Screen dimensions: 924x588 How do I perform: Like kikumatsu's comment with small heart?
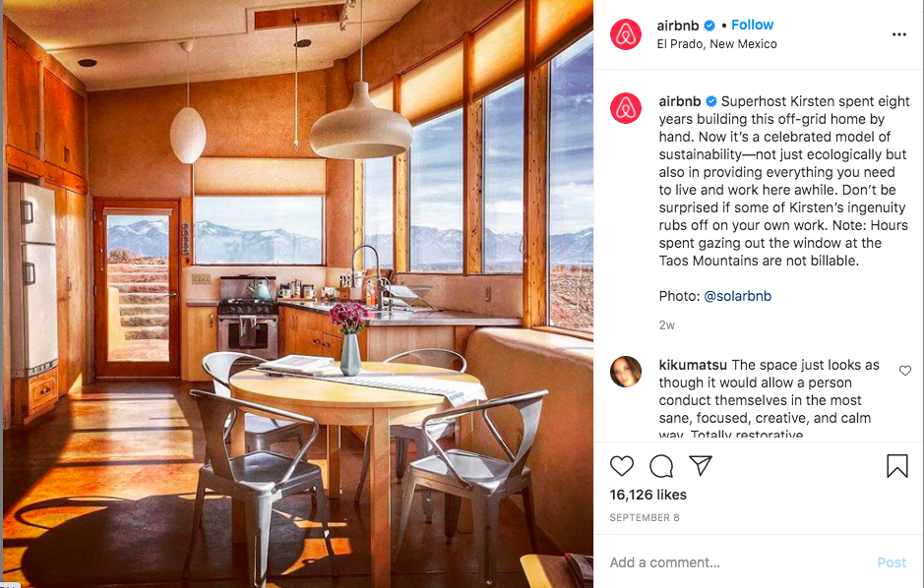pos(905,371)
